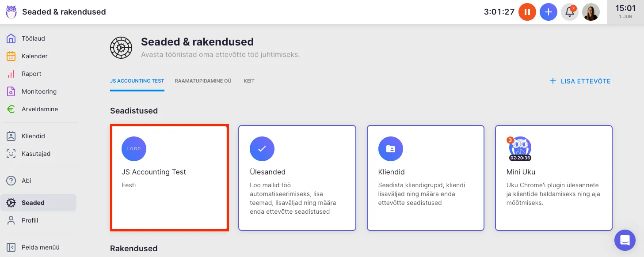Open Töölaud from the sidebar
The height and width of the screenshot is (257, 644).
33,38
